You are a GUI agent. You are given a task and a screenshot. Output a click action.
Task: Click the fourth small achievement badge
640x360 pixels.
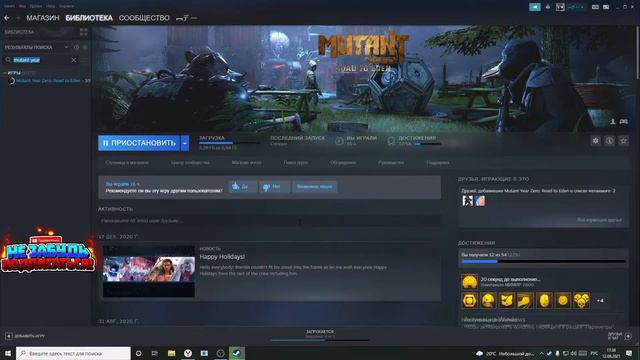pyautogui.click(x=525, y=300)
